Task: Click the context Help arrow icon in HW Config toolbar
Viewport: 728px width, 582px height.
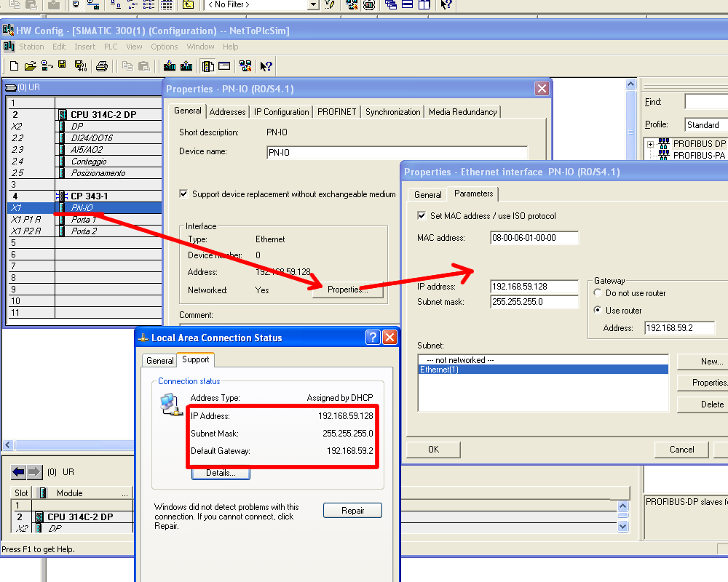Action: pos(266,66)
